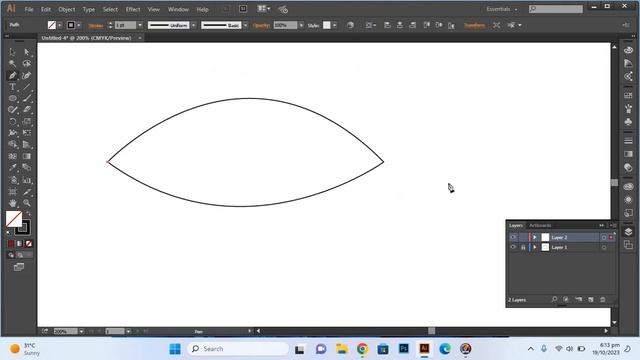Click the target circle of Layer 1
The height and width of the screenshot is (360, 640).
click(604, 247)
